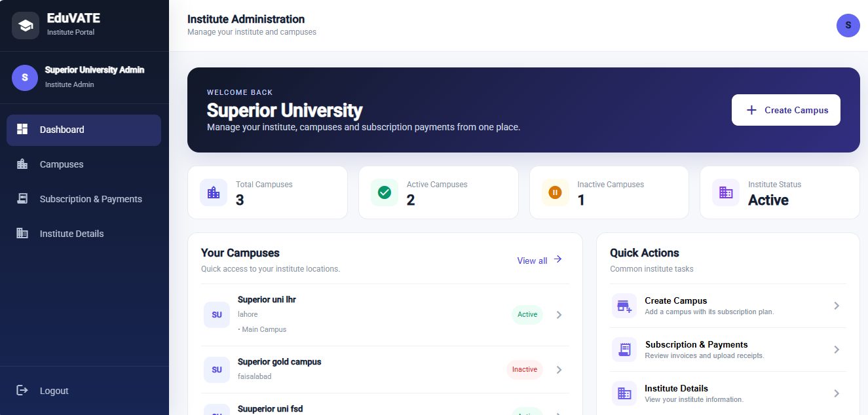Image resolution: width=868 pixels, height=415 pixels.
Task: Click the chevron on Institute Details quick action
Action: pos(837,393)
